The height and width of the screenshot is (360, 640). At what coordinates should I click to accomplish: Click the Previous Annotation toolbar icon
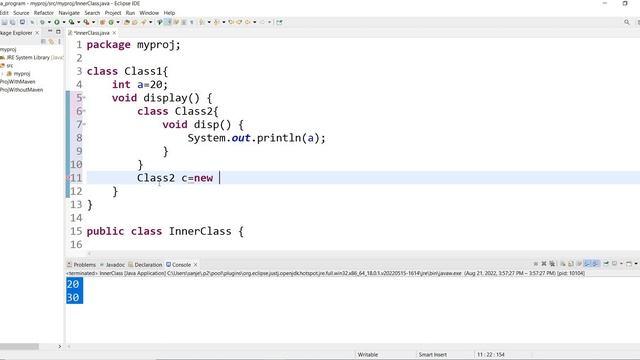tap(216, 22)
